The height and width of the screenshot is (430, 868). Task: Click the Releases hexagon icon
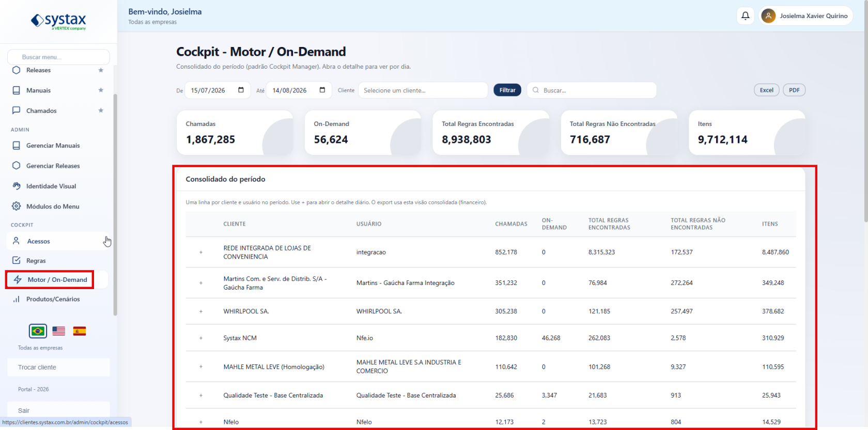pos(16,70)
